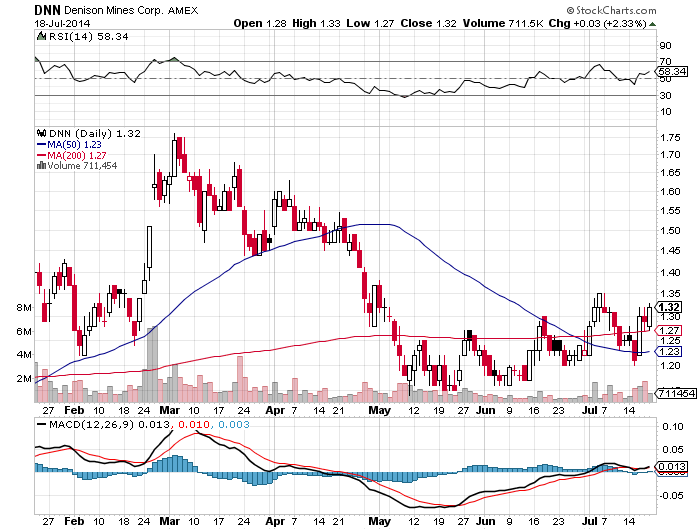Click the 8M volume axis label
The image size is (700, 530).
(x=24, y=308)
